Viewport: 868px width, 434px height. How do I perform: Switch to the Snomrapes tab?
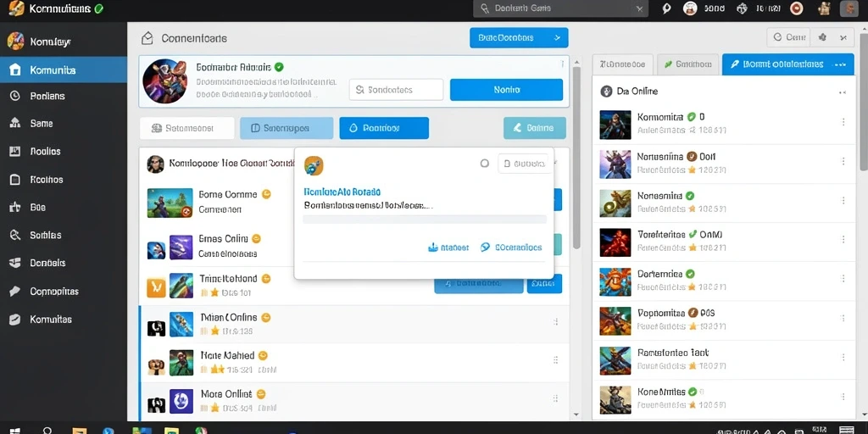pyautogui.click(x=287, y=128)
